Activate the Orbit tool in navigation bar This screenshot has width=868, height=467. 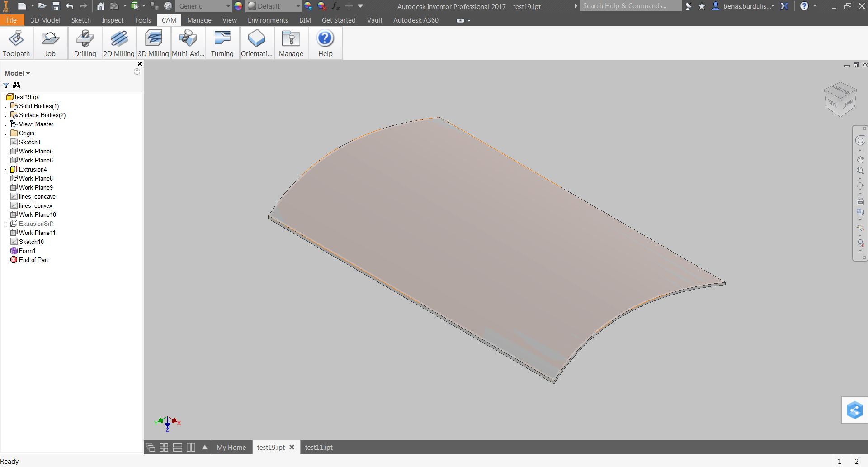coord(861,186)
